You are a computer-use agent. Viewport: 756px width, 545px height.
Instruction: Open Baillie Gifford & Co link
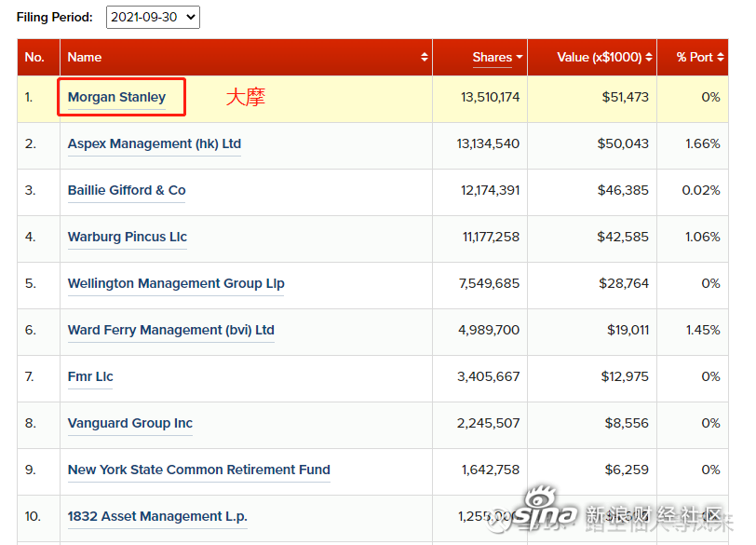[x=127, y=190]
